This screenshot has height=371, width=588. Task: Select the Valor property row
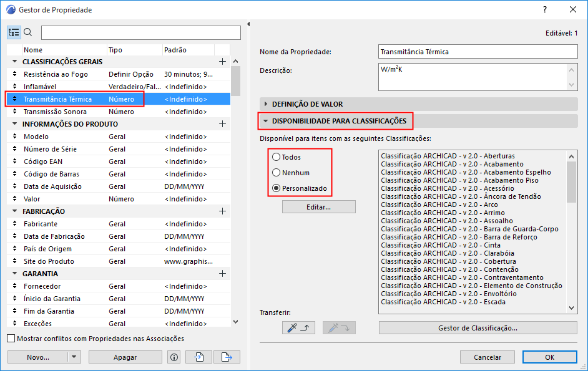pos(119,199)
